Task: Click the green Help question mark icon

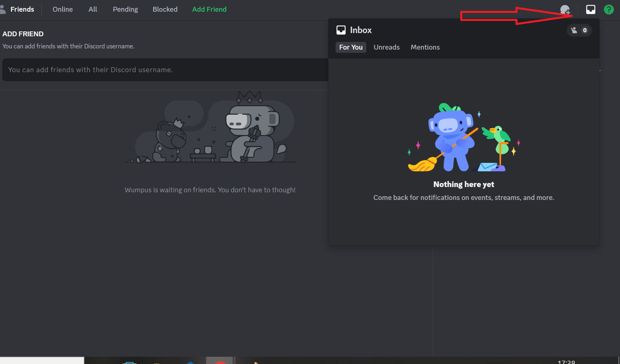Action: click(609, 9)
